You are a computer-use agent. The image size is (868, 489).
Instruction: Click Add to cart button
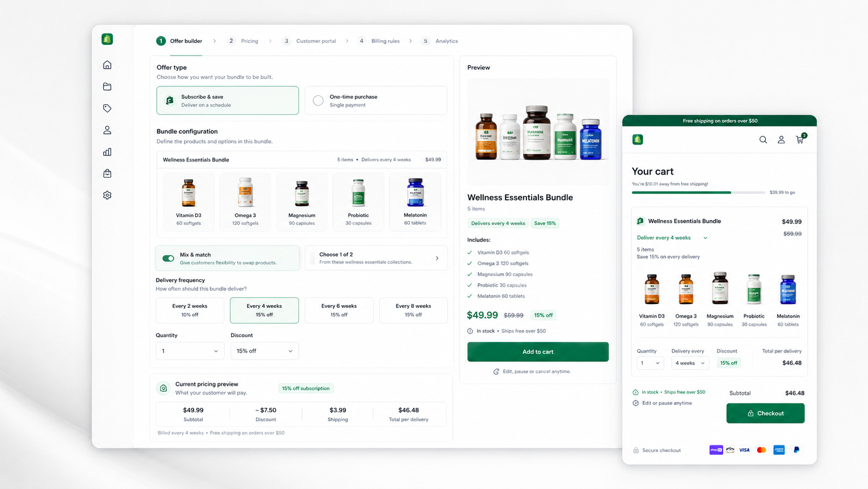538,352
